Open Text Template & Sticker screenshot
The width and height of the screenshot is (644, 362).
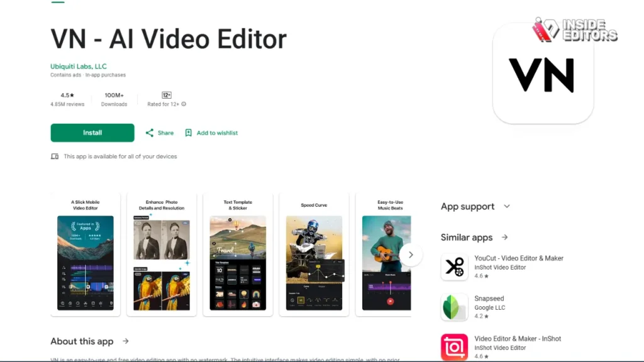238,255
